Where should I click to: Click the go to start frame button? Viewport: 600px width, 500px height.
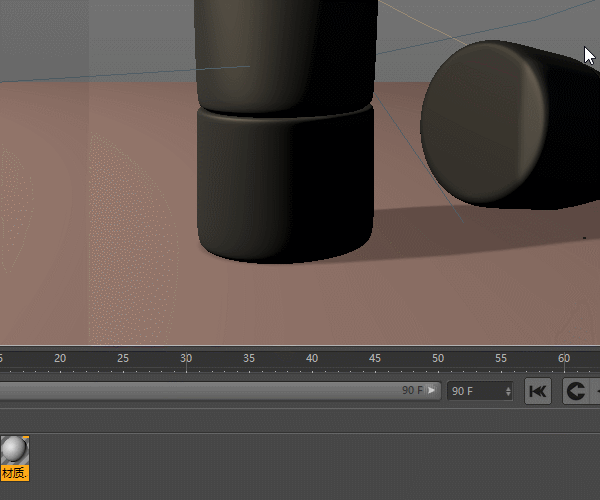click(538, 391)
